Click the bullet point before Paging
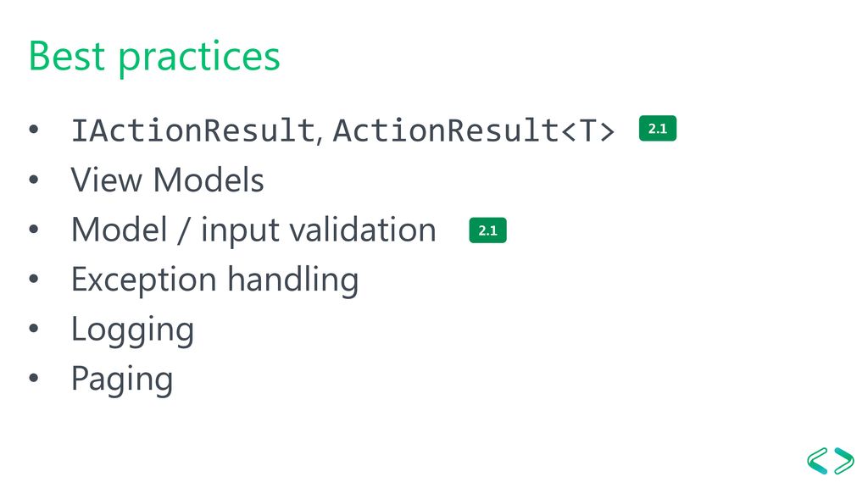Viewport: 868px width, 488px height. (x=34, y=379)
